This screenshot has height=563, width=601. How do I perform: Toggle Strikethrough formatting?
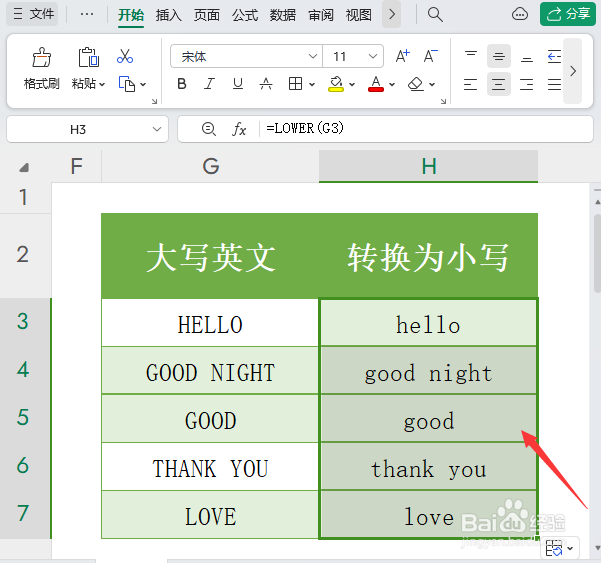(x=266, y=84)
